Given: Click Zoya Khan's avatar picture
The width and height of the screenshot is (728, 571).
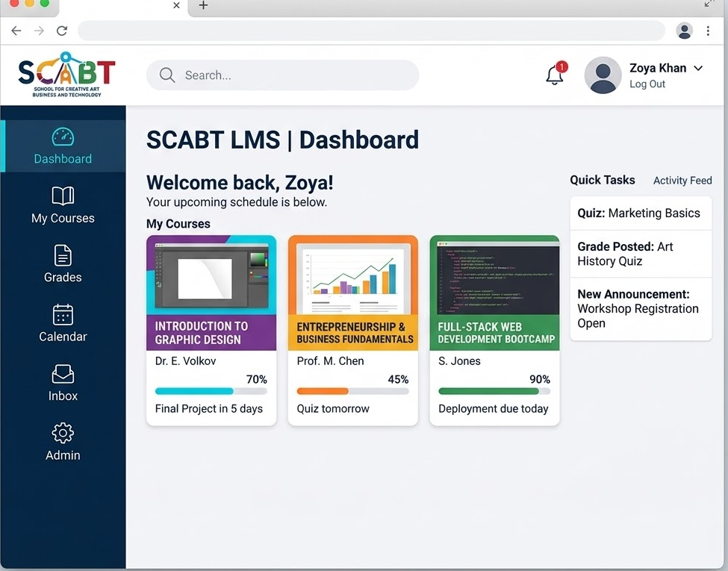Looking at the screenshot, I should click(x=603, y=75).
